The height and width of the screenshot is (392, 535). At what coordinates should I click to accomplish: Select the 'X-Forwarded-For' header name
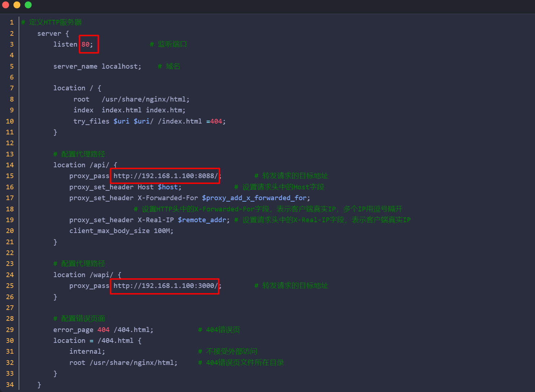tap(168, 198)
